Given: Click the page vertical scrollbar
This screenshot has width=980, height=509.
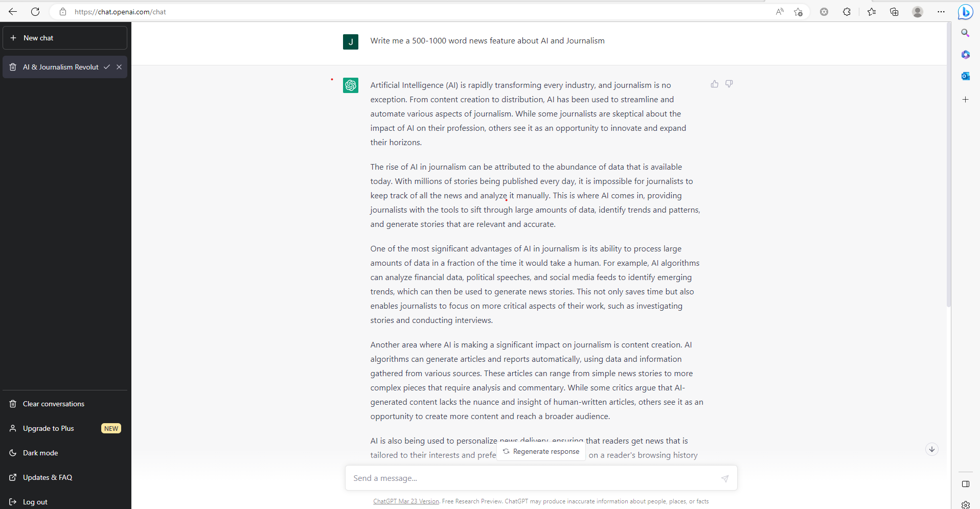Looking at the screenshot, I should click(x=948, y=164).
